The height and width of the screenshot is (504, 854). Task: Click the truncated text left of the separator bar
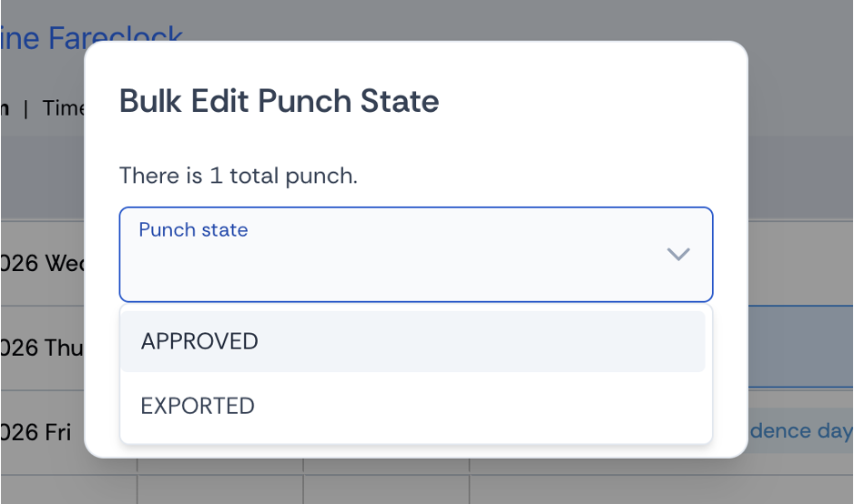pyautogui.click(x=5, y=108)
